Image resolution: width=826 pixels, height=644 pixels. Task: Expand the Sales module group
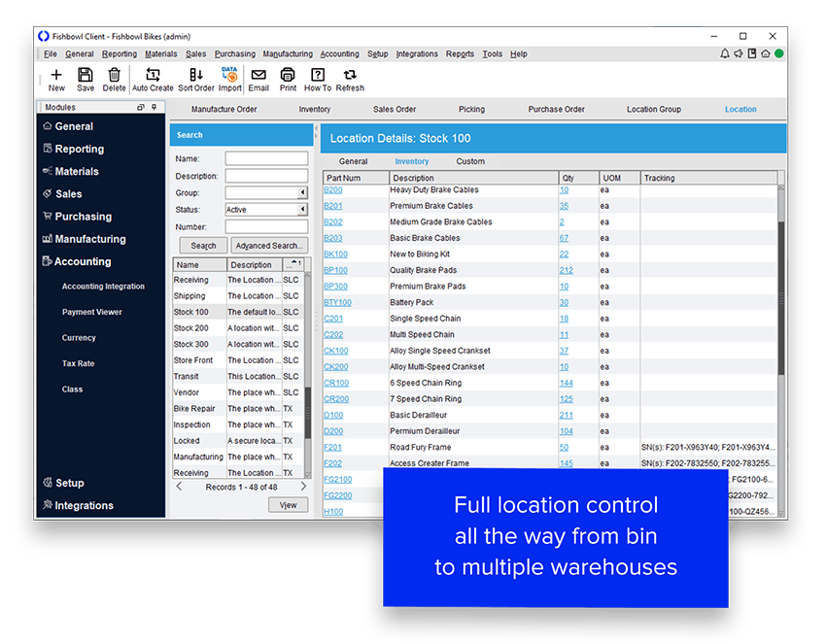point(62,193)
